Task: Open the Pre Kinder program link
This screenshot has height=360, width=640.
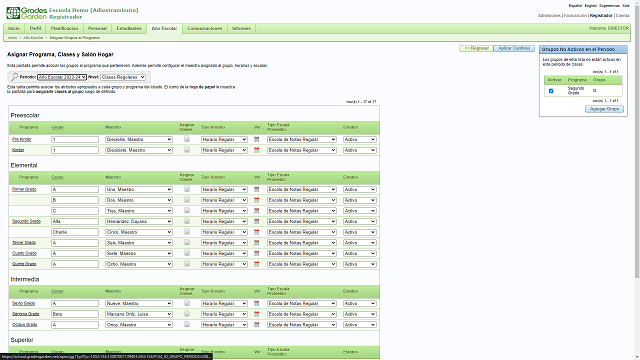Action: click(x=22, y=140)
